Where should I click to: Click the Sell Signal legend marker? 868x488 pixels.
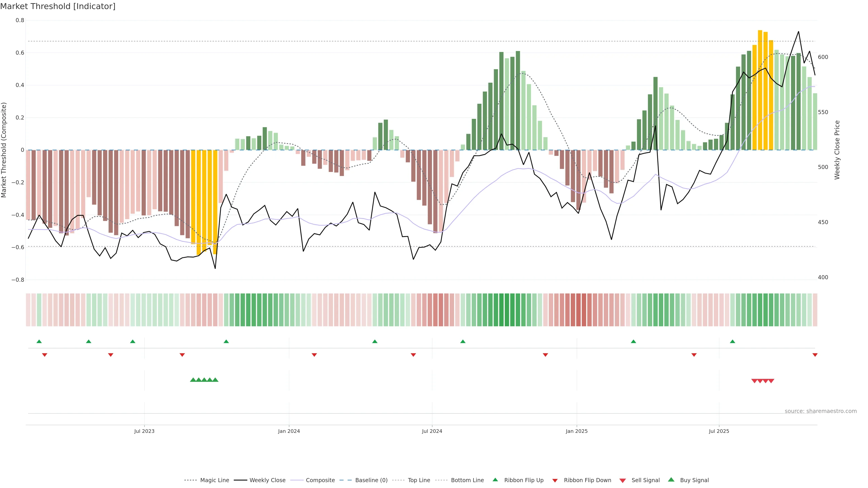tap(623, 481)
